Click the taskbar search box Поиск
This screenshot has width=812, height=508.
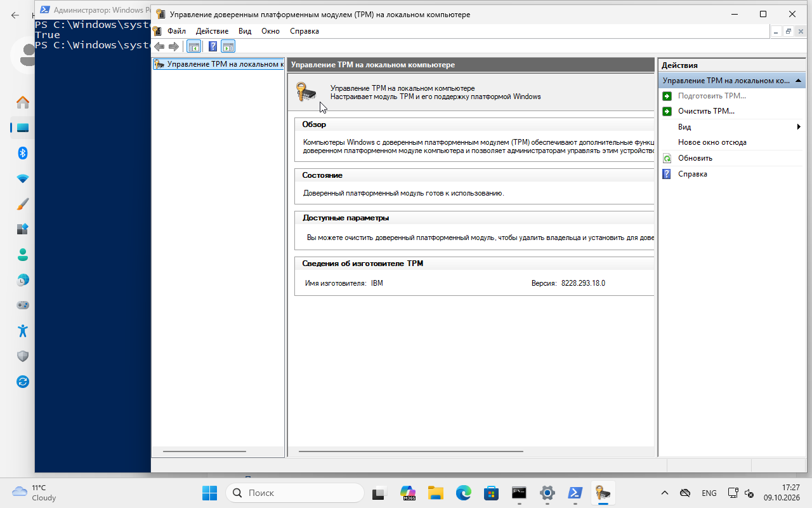tap(295, 493)
